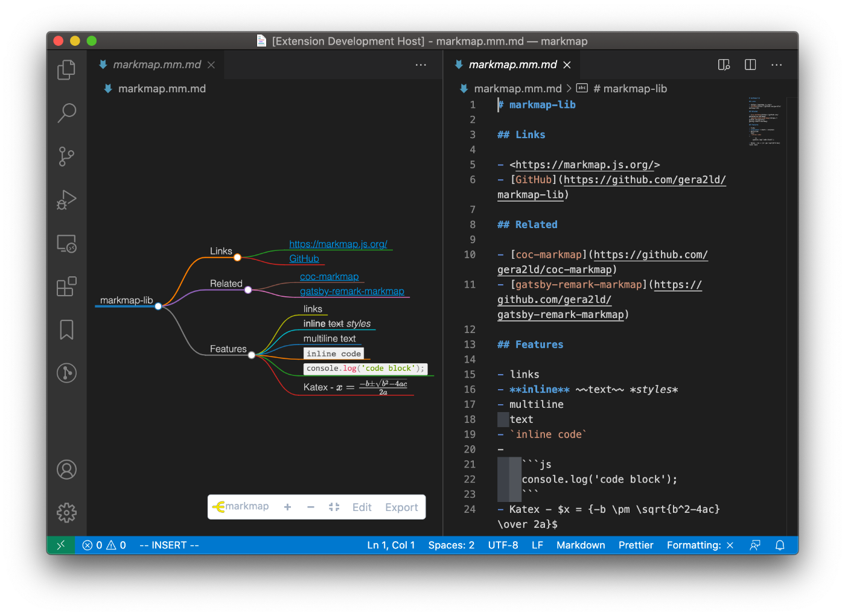The width and height of the screenshot is (845, 616).
Task: Open the gatsby-remark-markmap link
Action: pos(352,291)
